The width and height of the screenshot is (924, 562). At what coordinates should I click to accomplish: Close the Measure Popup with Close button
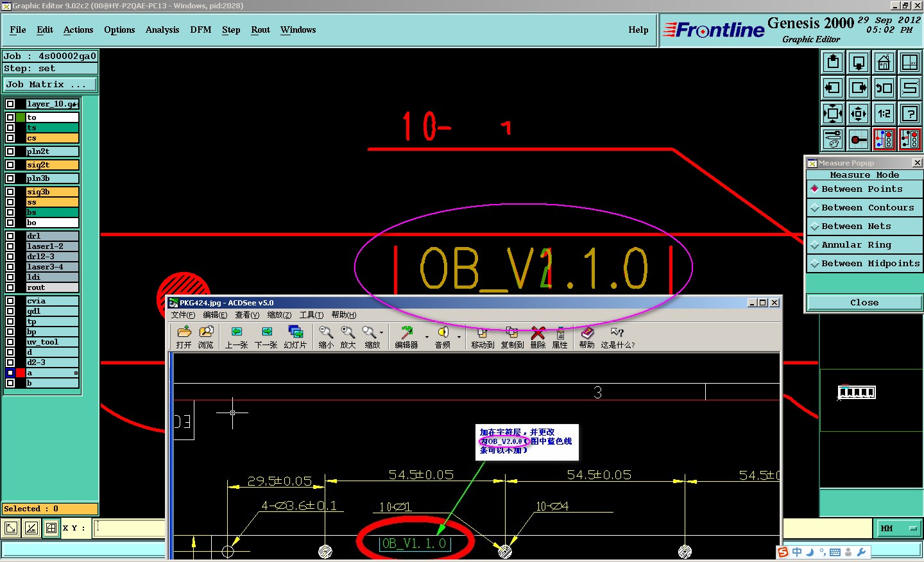[864, 303]
